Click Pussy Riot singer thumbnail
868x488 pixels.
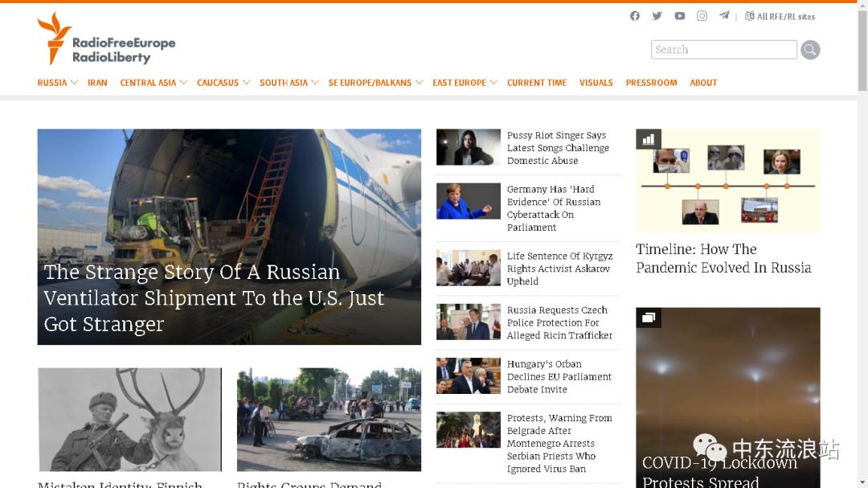pos(469,147)
